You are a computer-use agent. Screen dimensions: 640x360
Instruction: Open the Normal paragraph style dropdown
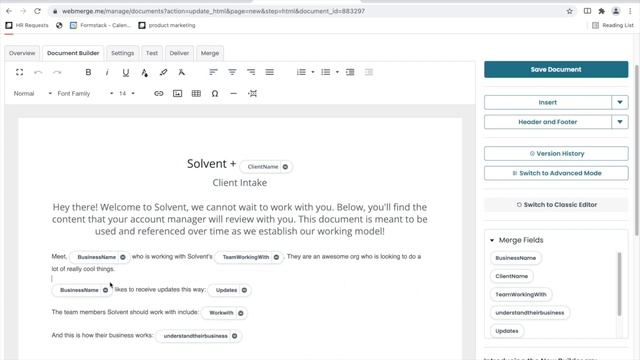[33, 93]
